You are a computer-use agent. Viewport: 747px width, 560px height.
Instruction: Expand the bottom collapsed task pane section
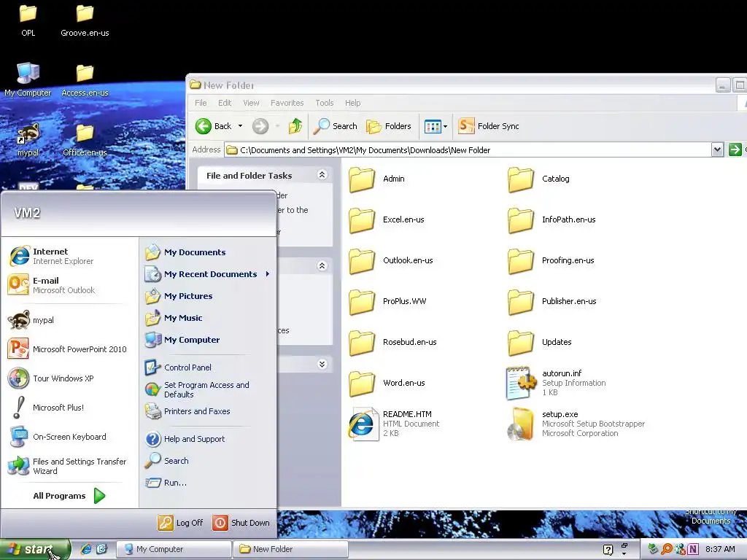tap(322, 365)
